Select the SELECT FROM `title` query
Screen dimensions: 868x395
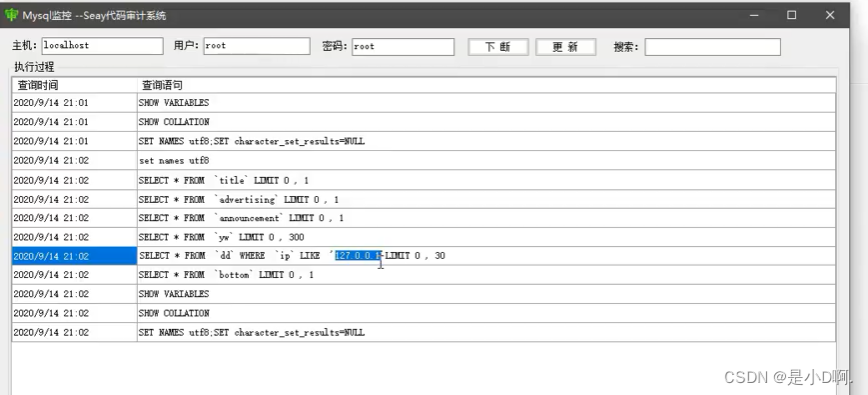pos(486,181)
